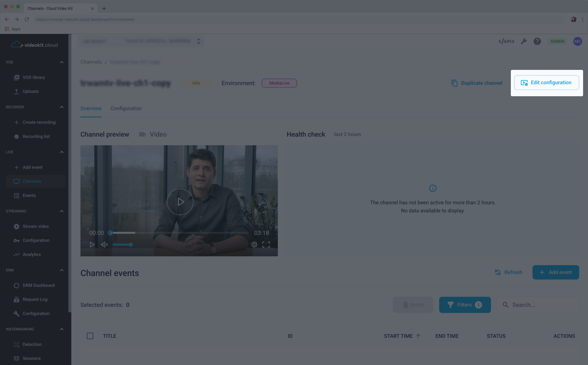Viewport: 588px width, 365px height.
Task: Click the Edit configuration button
Action: 546,82
